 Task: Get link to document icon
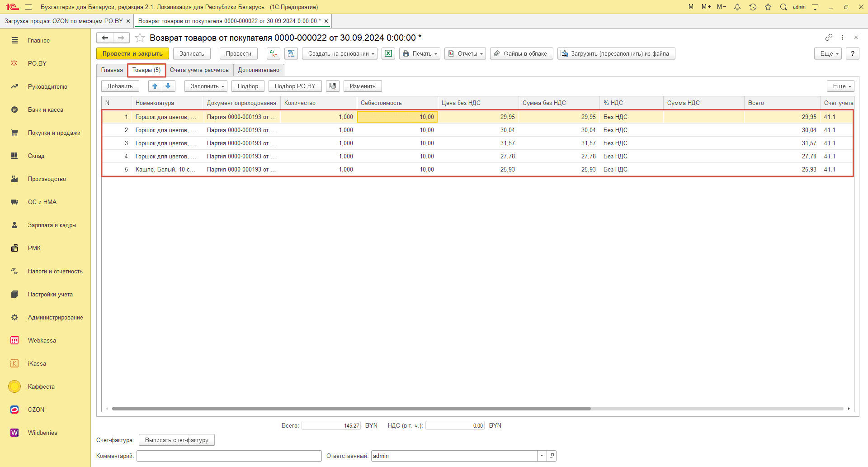coord(829,37)
